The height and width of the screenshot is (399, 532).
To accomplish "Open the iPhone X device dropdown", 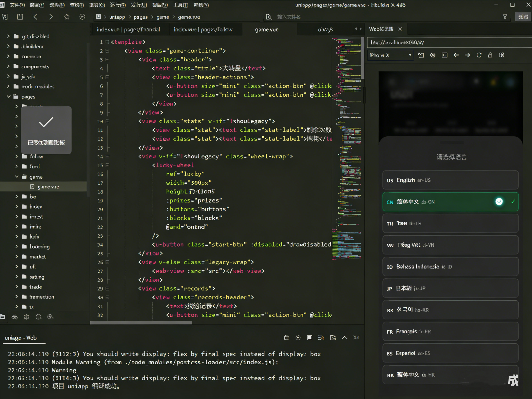I will click(390, 55).
